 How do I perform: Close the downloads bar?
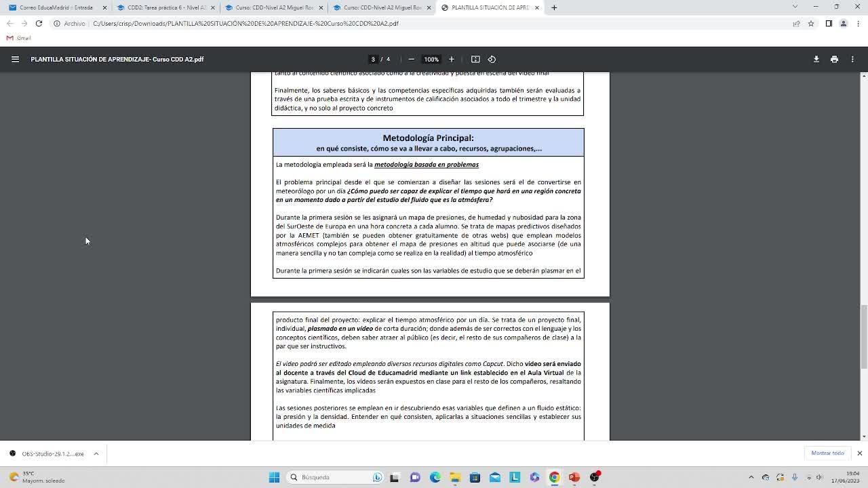point(859,453)
